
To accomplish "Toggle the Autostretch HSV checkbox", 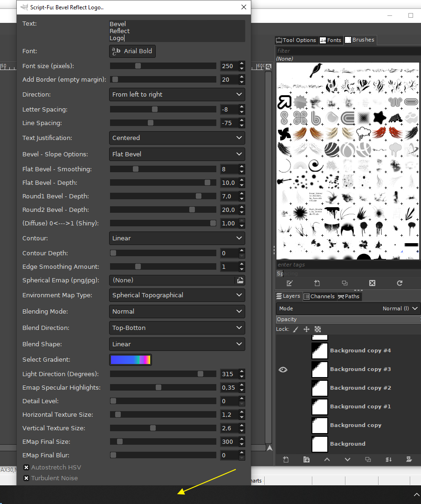I will [26, 467].
